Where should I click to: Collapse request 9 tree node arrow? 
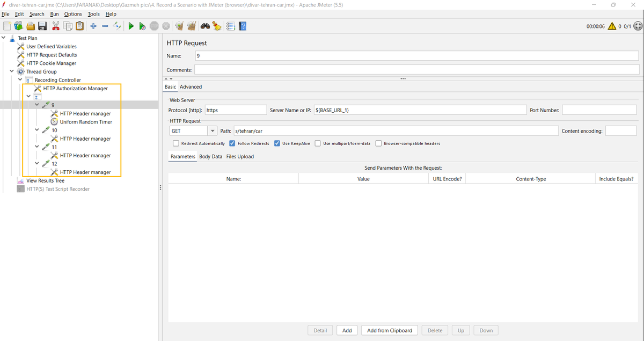[x=37, y=105]
